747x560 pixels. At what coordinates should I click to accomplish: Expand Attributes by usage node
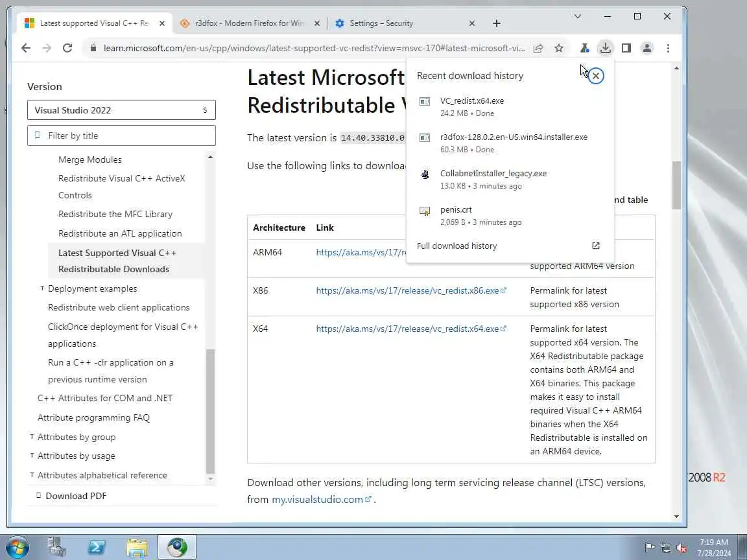click(x=31, y=455)
